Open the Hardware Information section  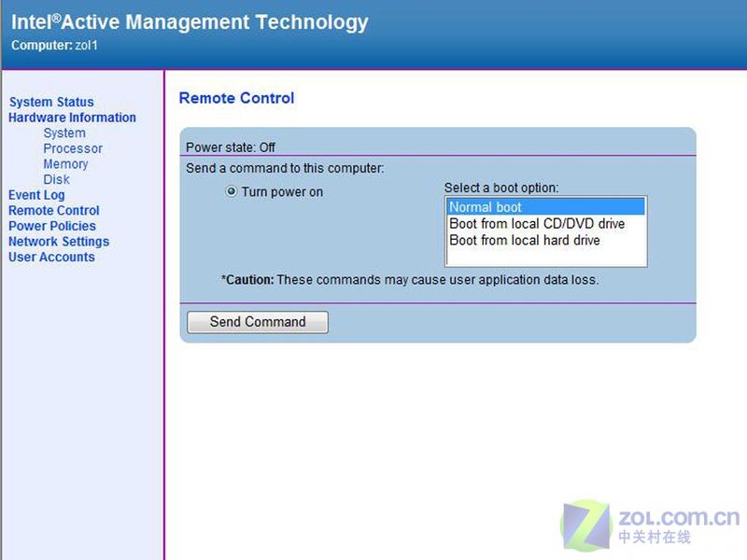[72, 118]
